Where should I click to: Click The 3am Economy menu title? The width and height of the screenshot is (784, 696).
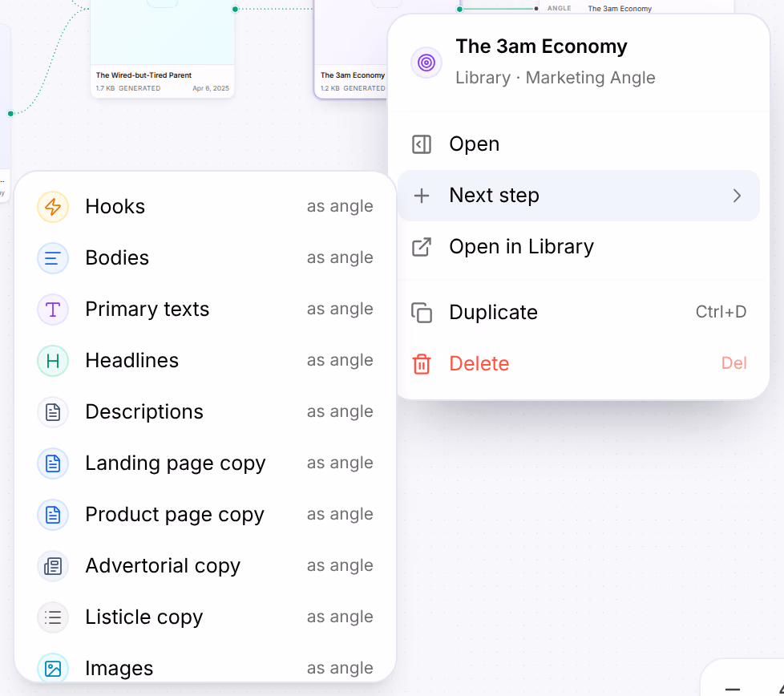[541, 47]
